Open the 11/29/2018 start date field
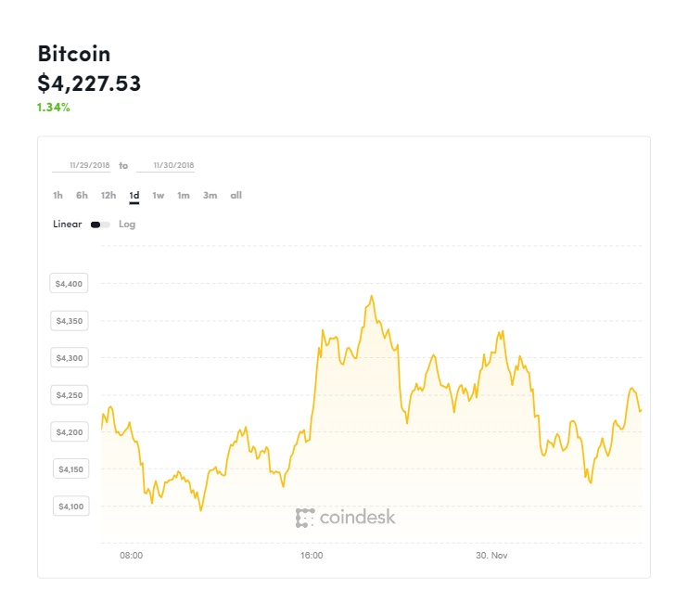 [82, 165]
